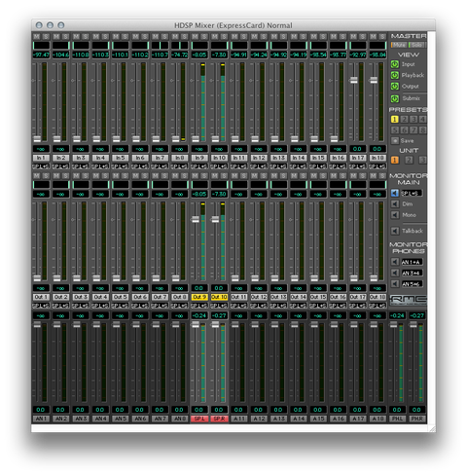Activate the Talkback speaker icon
The width and height of the screenshot is (467, 476).
tap(395, 231)
